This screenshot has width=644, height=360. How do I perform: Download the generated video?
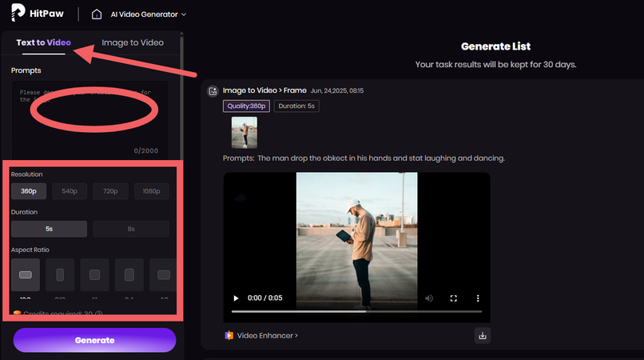coord(483,336)
